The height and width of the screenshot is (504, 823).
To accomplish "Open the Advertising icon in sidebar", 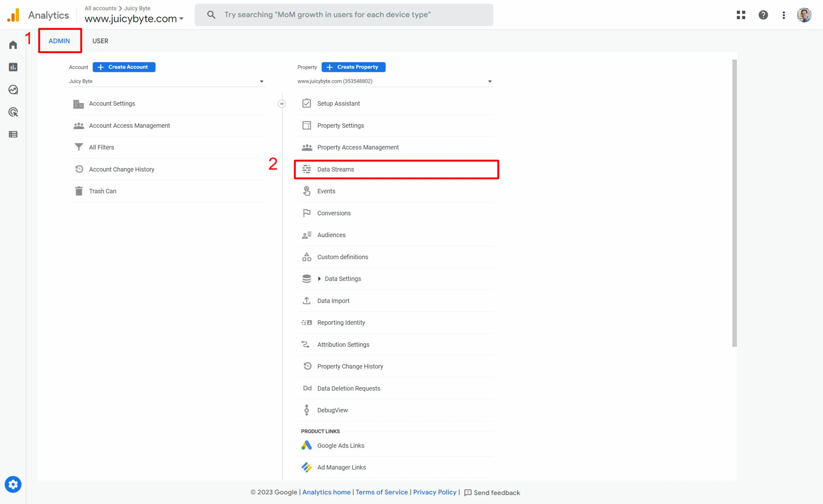I will pyautogui.click(x=13, y=112).
